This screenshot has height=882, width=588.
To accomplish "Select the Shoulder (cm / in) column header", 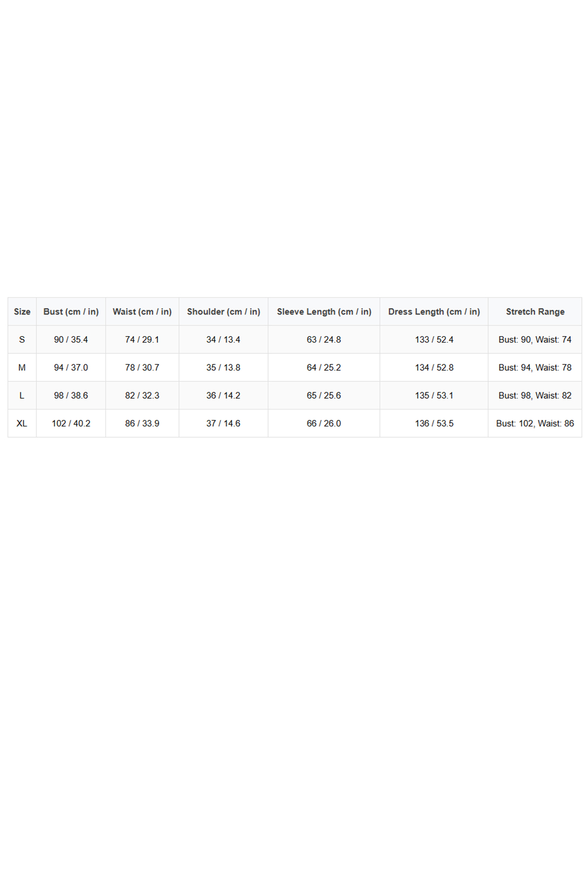I will click(223, 312).
